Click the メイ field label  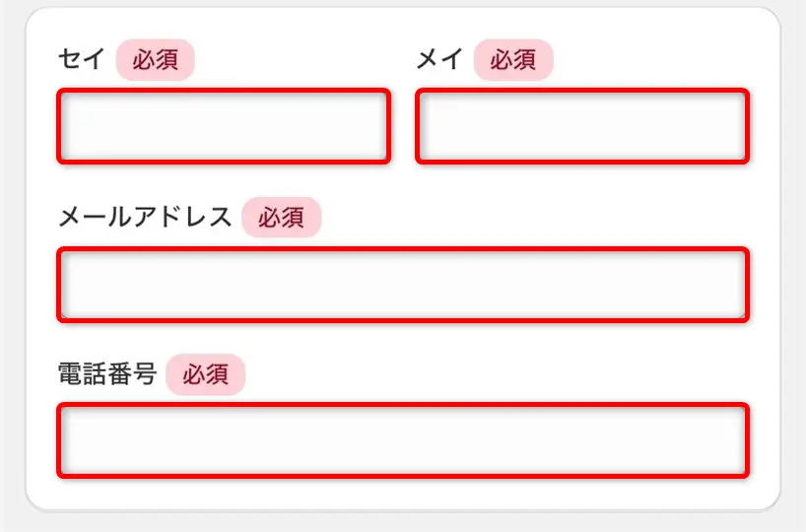coord(439,60)
